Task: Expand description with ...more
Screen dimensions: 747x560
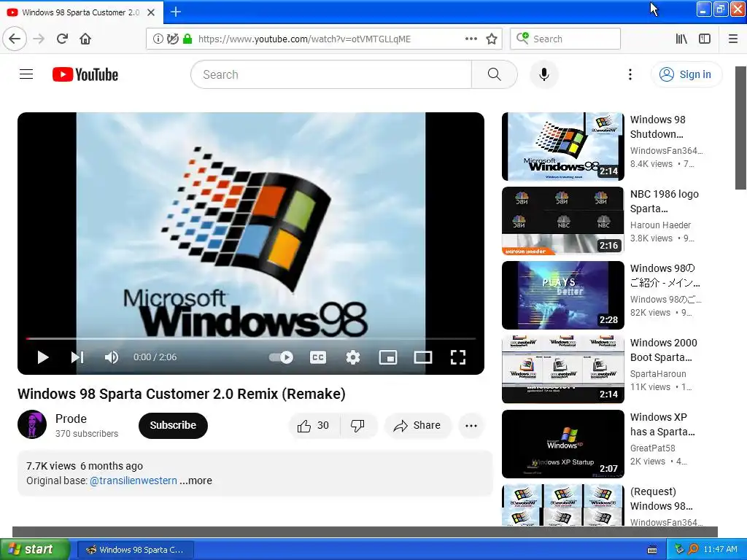Action: (x=196, y=481)
